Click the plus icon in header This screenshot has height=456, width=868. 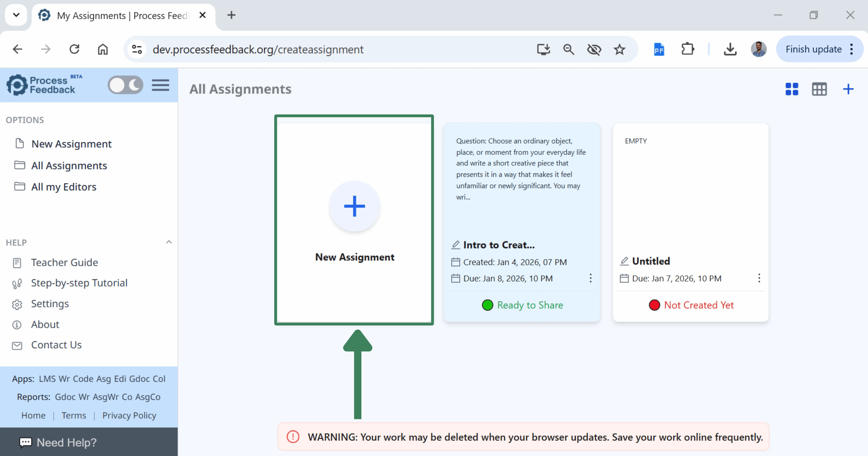pyautogui.click(x=848, y=89)
